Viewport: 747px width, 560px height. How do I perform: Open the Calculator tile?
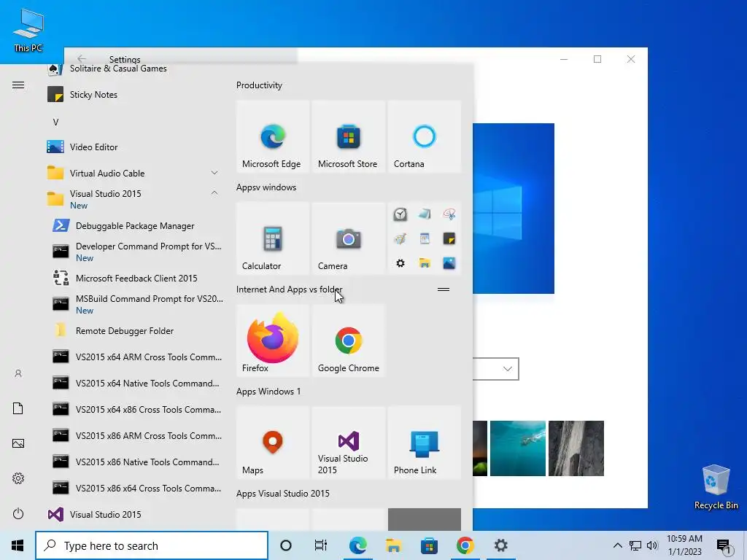tap(273, 238)
